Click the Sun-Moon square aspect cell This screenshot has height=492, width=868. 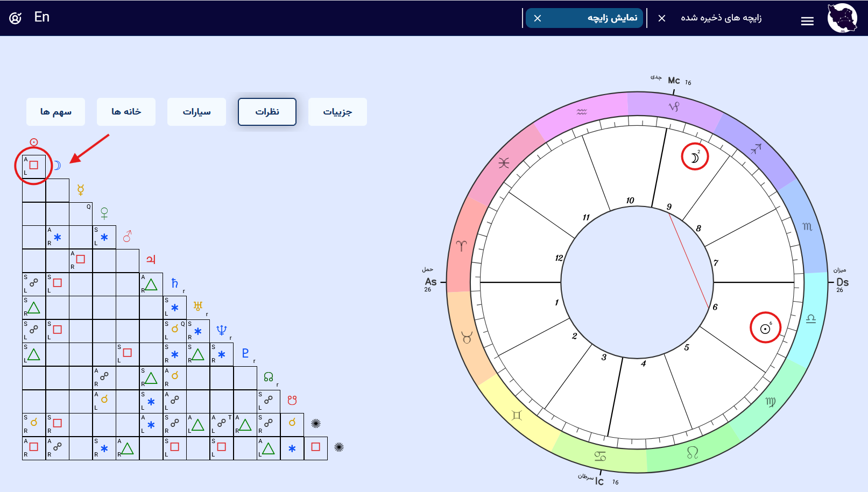34,166
